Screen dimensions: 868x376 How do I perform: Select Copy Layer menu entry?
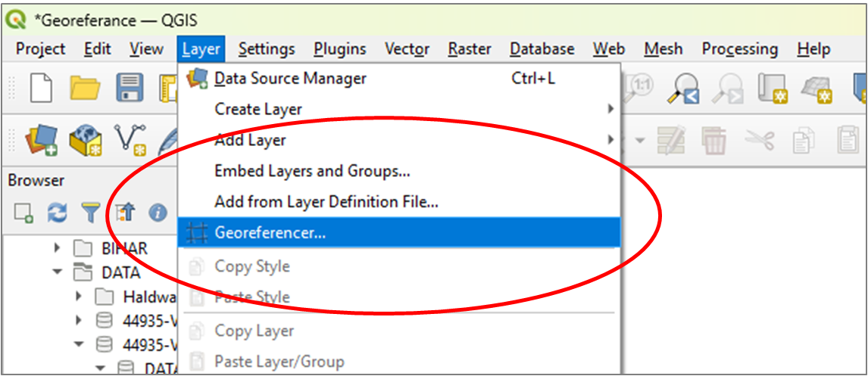pyautogui.click(x=399, y=331)
